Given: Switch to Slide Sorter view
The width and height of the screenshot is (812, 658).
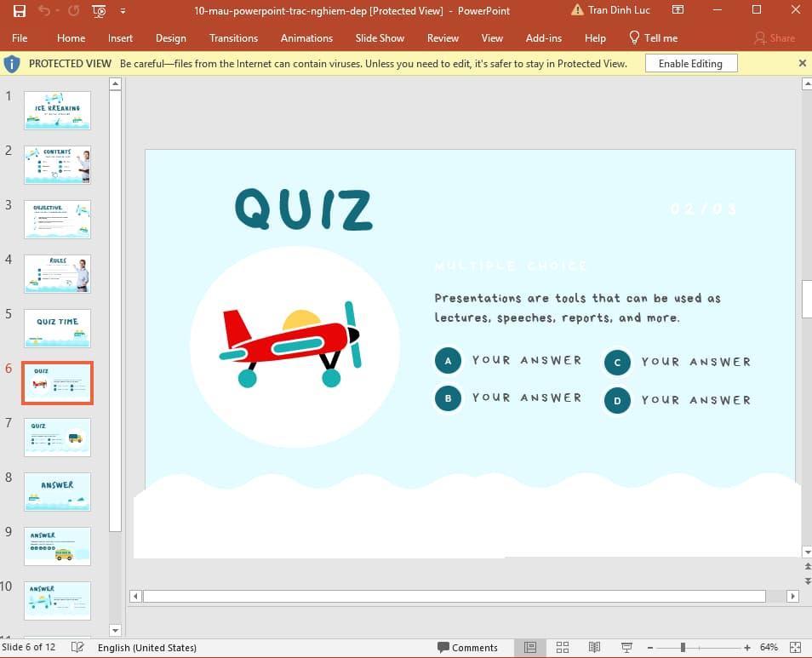Looking at the screenshot, I should coord(562,648).
